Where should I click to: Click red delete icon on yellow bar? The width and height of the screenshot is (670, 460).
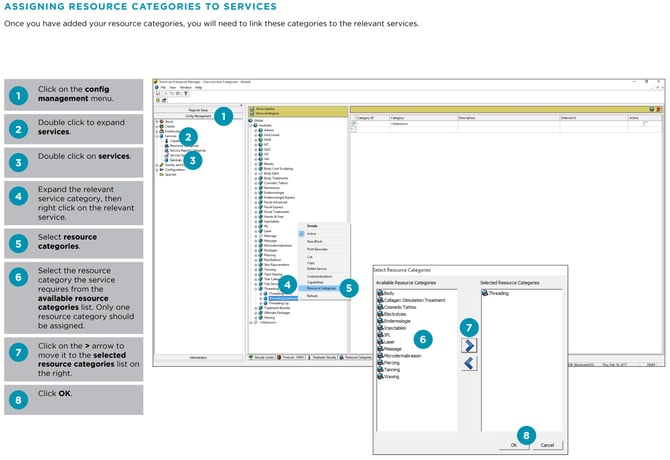click(x=658, y=109)
